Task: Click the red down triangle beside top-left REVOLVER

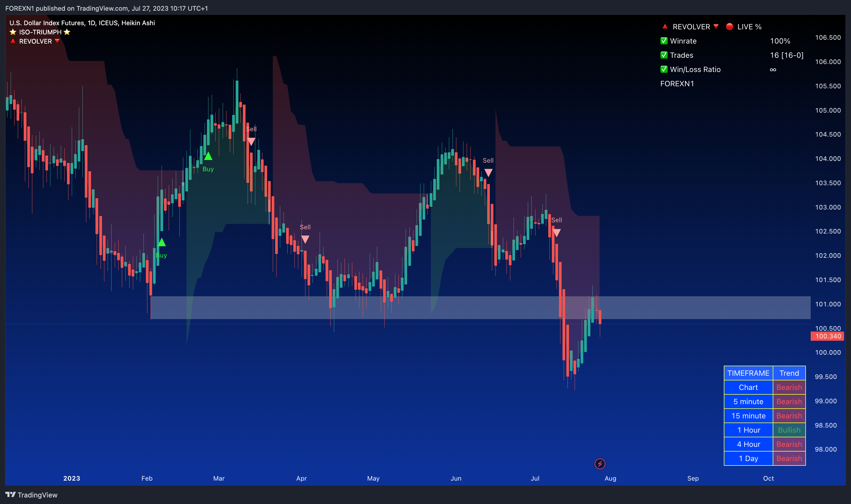Action: coord(57,41)
